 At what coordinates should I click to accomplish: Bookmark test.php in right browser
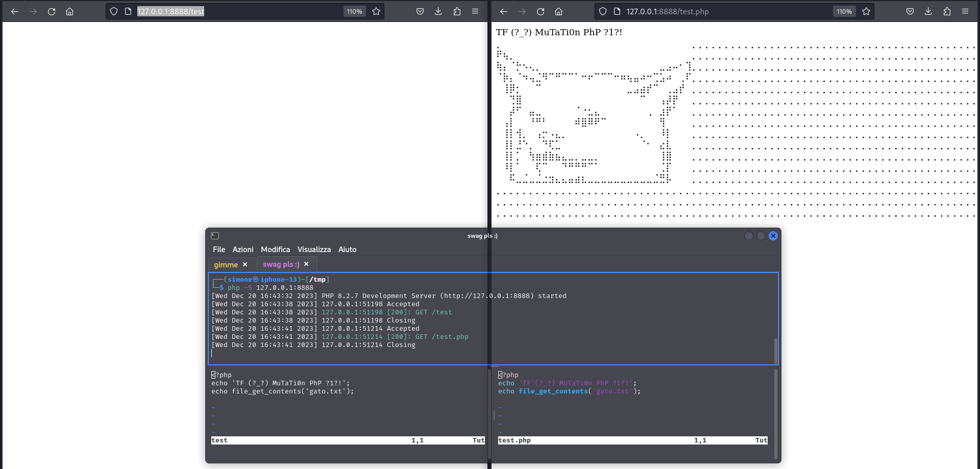(866, 11)
